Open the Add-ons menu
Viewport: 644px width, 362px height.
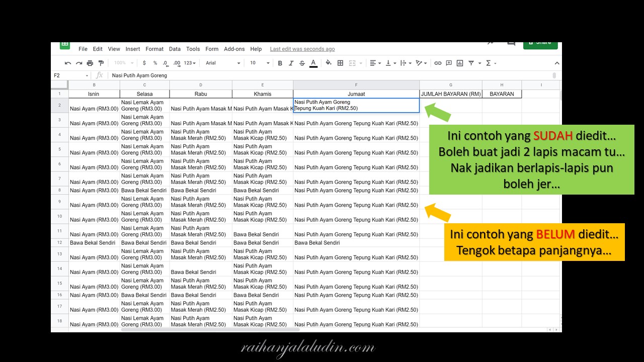(234, 49)
